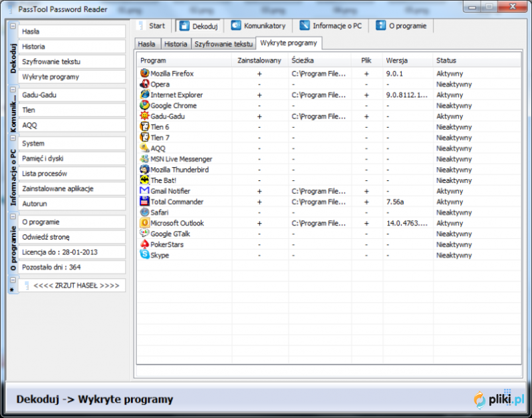This screenshot has width=532, height=418.
Task: Click the Skype icon in program list
Action: 144,255
